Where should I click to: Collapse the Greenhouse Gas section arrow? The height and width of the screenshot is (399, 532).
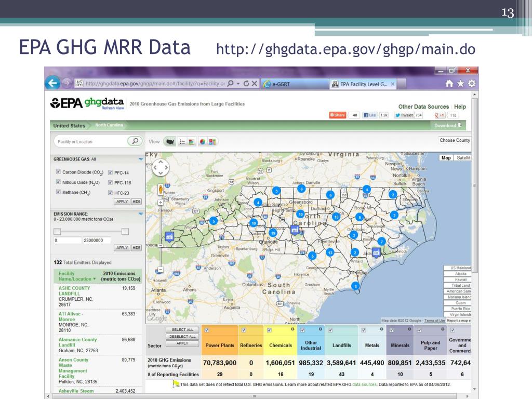tap(141, 159)
